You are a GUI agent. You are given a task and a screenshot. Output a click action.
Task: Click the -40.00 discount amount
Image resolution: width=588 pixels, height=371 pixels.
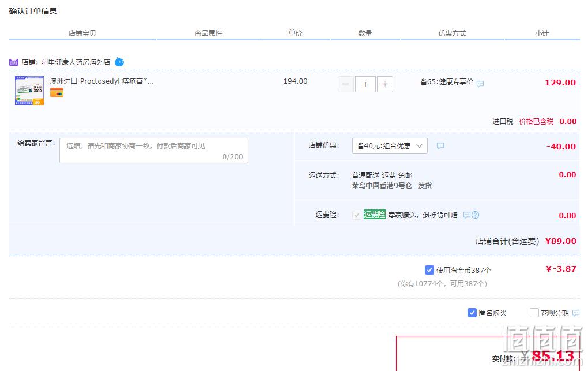tap(561, 147)
